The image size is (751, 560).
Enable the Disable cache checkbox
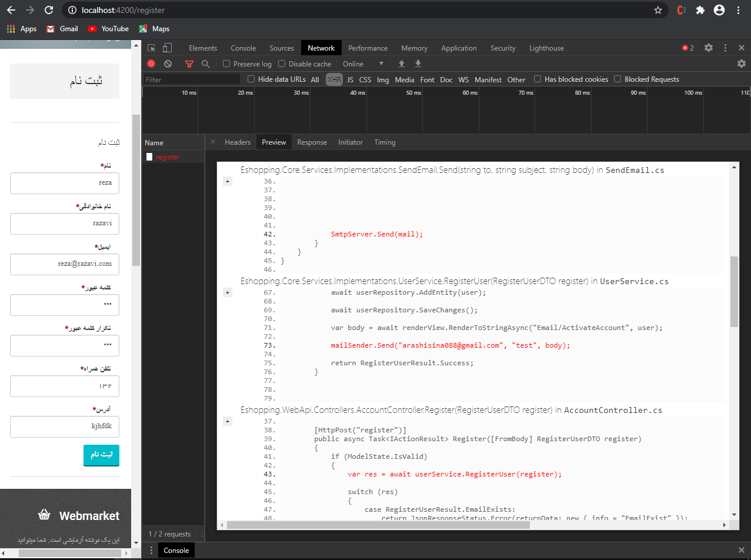[282, 64]
